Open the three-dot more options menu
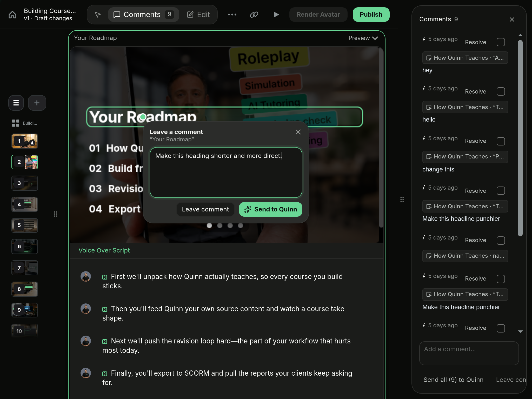Image resolution: width=532 pixels, height=399 pixels. click(232, 15)
